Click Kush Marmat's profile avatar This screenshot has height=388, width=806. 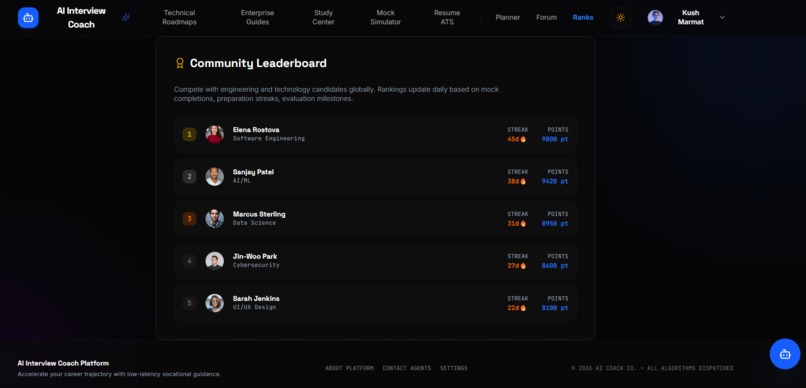[655, 17]
